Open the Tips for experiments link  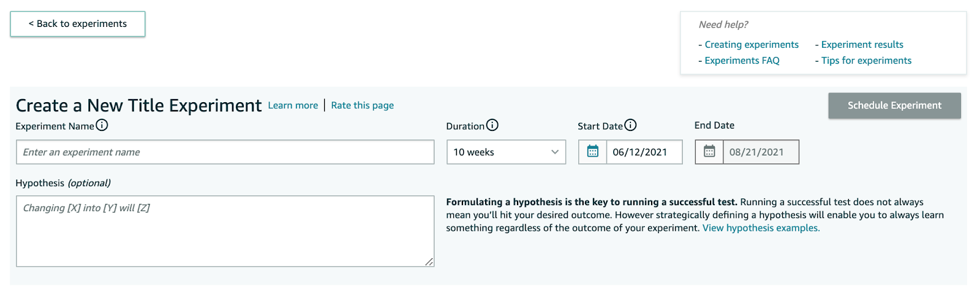click(866, 61)
